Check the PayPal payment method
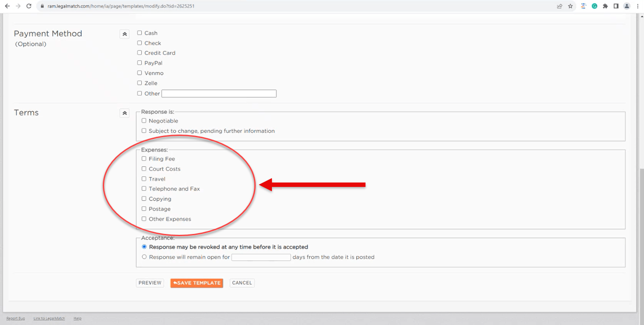 coord(140,63)
